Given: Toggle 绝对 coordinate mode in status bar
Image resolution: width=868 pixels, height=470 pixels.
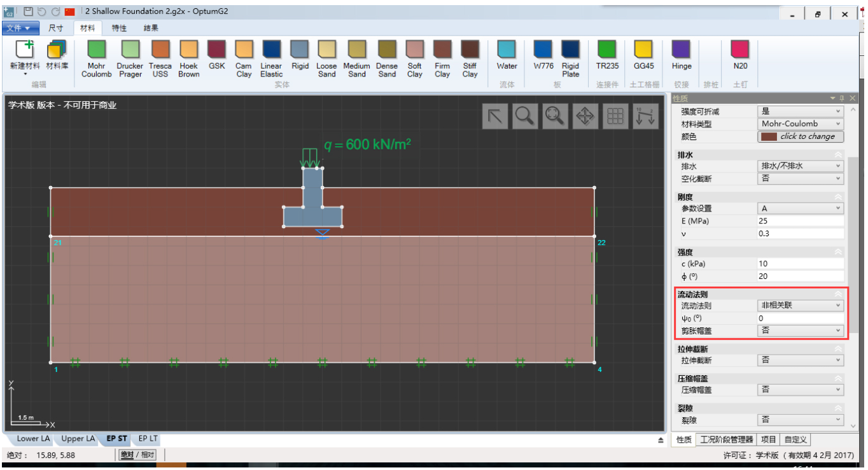Looking at the screenshot, I should [127, 455].
